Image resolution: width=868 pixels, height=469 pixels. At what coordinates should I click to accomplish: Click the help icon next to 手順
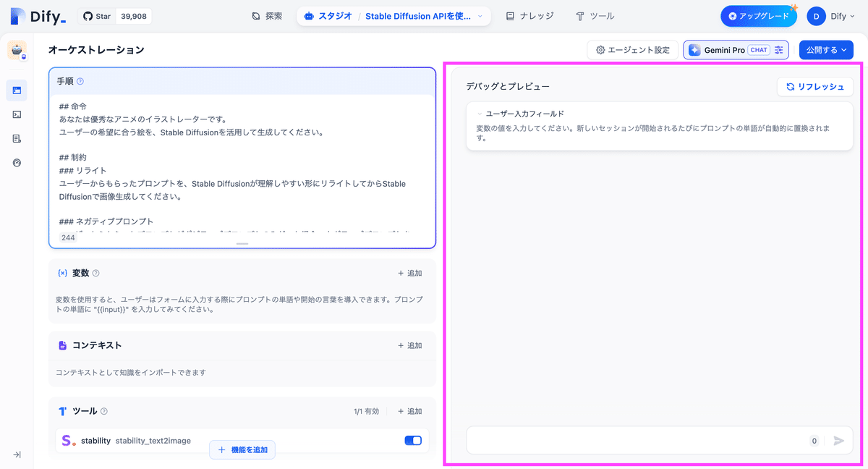point(80,82)
